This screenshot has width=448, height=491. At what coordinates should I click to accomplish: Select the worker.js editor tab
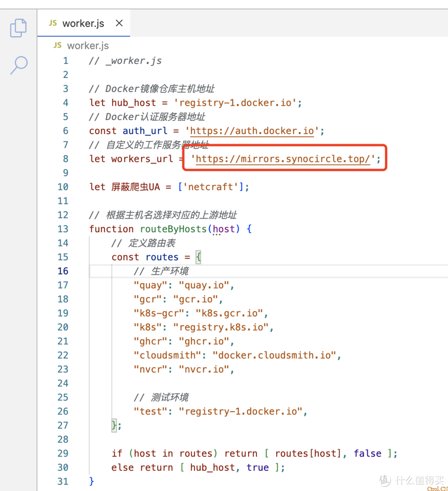tap(83, 24)
